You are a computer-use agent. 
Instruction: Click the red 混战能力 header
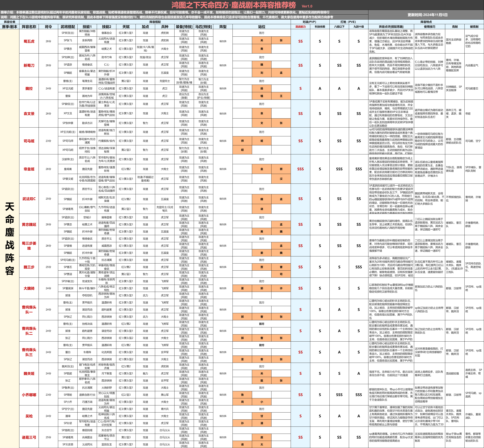click(x=300, y=27)
